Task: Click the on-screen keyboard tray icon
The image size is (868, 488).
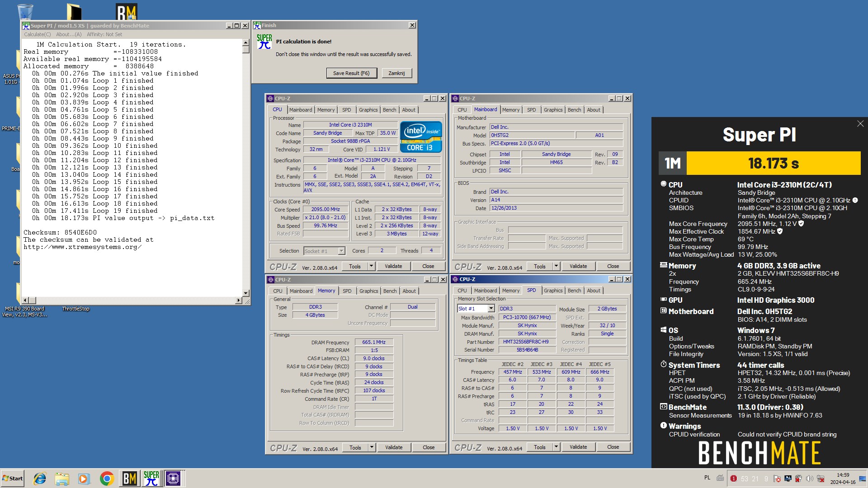Action: [720, 478]
